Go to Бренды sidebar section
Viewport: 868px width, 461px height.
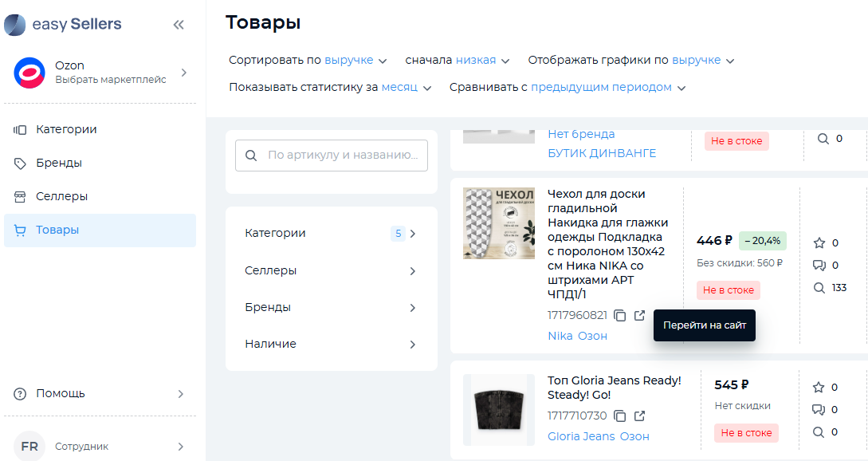click(58, 163)
